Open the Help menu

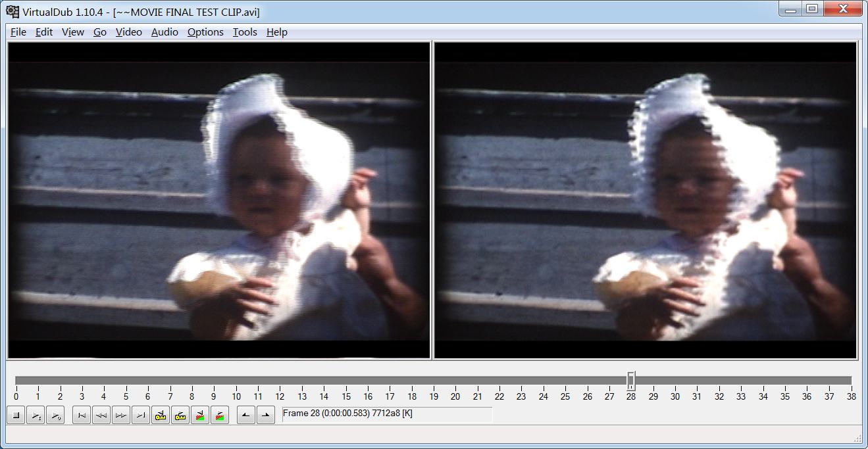coord(277,32)
